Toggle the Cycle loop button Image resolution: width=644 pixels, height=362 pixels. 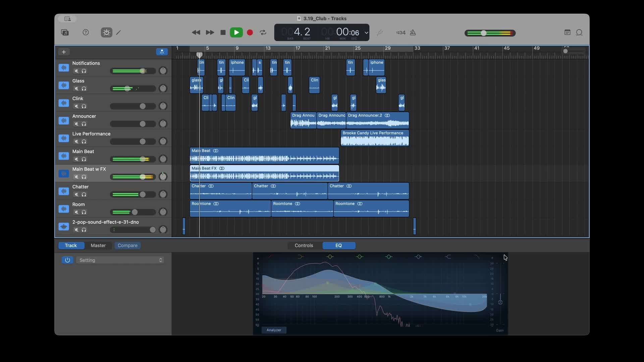pos(263,33)
